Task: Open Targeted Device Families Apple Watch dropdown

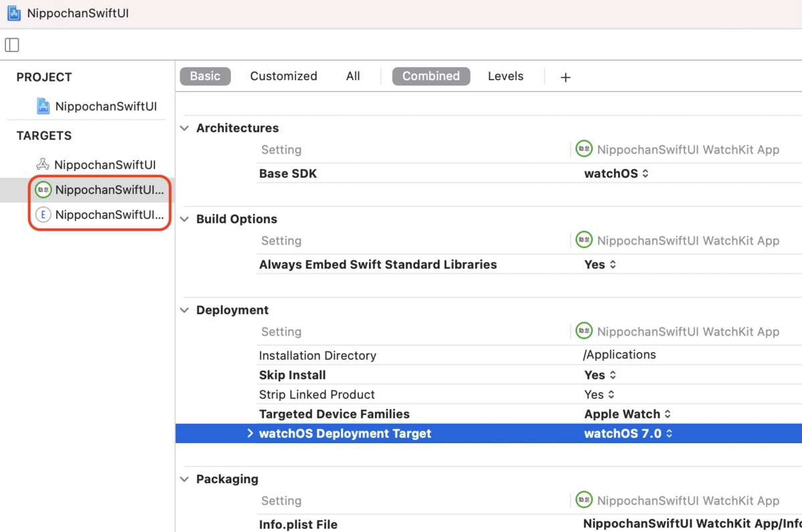Action: [628, 414]
